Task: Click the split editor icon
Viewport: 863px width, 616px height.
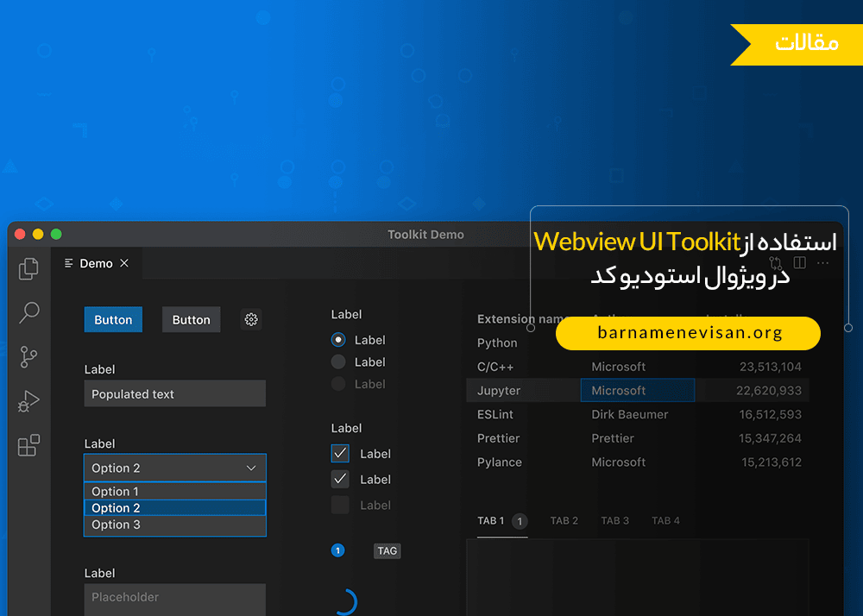Action: [x=800, y=263]
